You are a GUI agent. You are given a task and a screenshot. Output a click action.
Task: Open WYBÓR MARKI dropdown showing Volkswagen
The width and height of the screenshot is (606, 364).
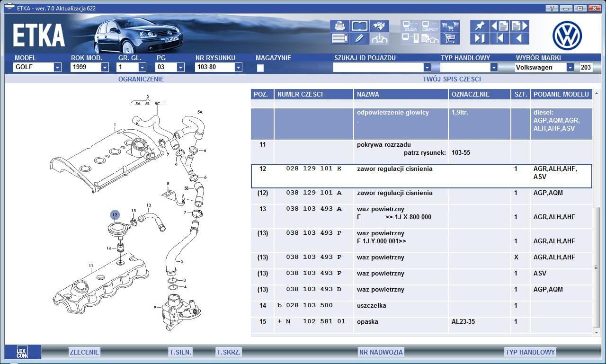click(x=544, y=67)
